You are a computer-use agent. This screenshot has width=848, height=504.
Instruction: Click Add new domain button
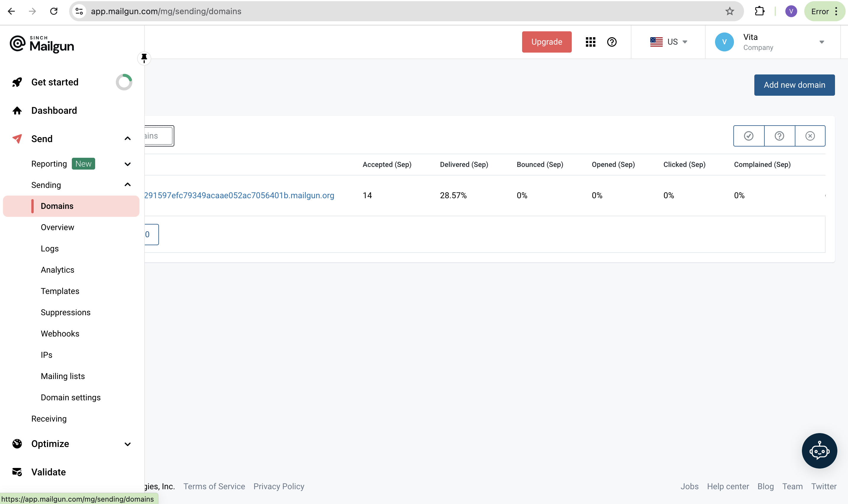(x=794, y=85)
